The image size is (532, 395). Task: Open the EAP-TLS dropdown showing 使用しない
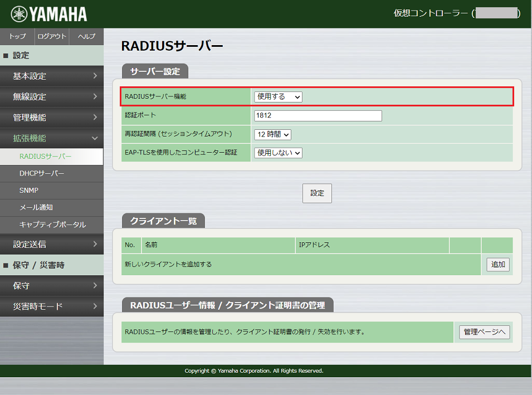point(277,152)
